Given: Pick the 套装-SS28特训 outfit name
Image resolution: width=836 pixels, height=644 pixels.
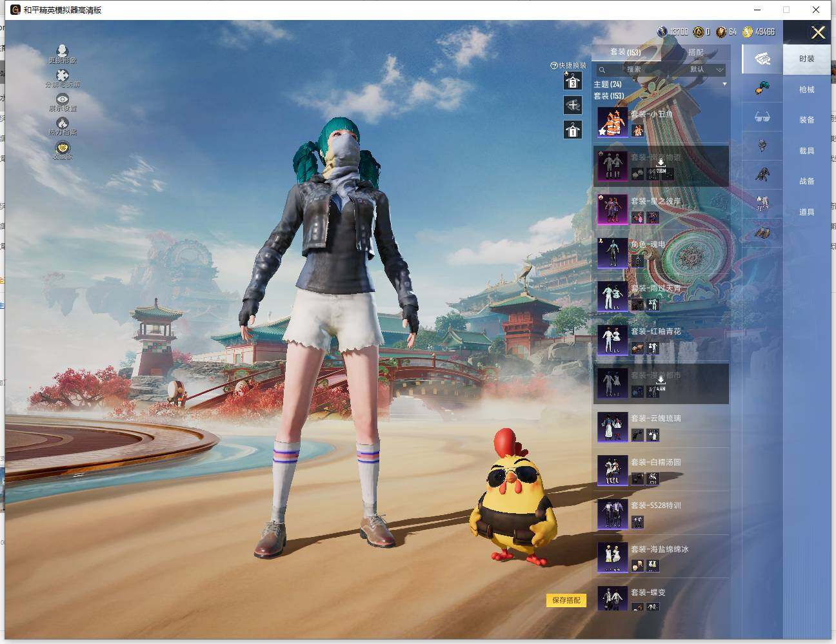Looking at the screenshot, I should pos(655,505).
